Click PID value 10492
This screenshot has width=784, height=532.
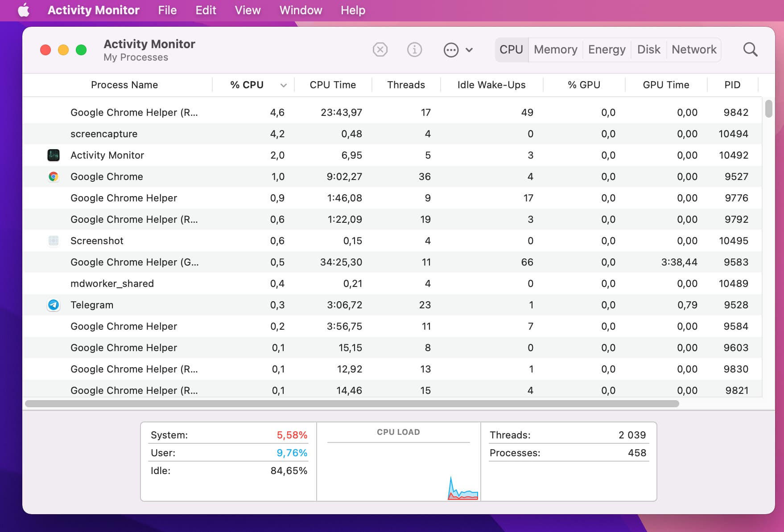734,155
